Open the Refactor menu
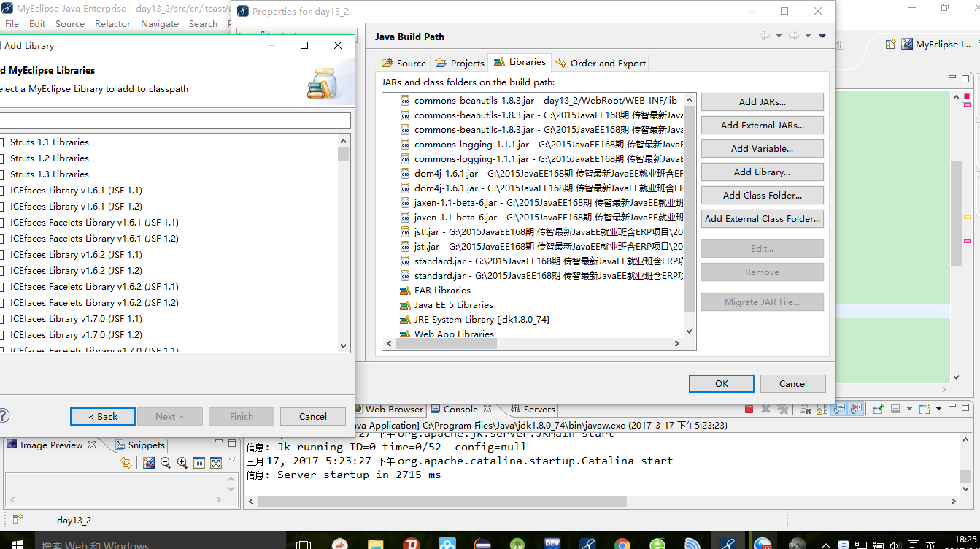980x549 pixels. click(x=112, y=24)
